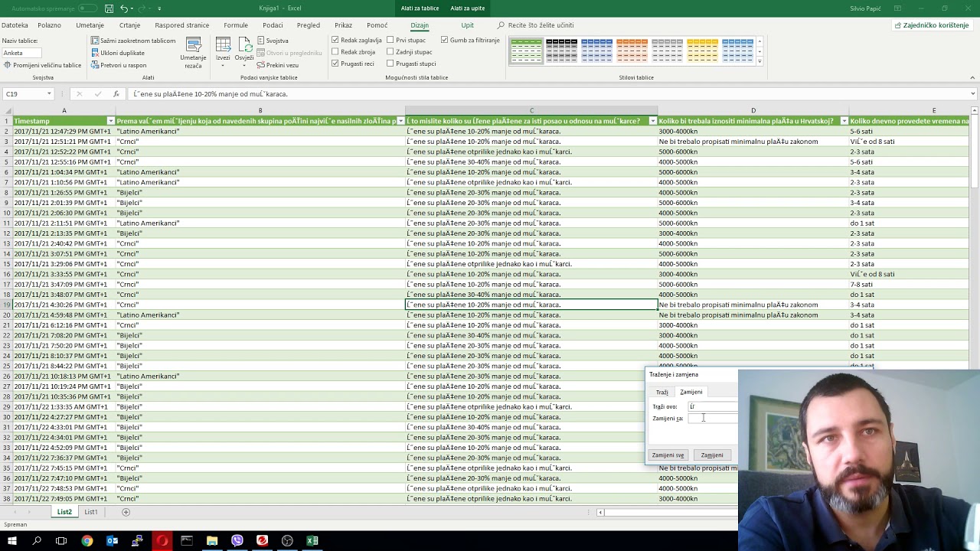Viewport: 980px width, 551px height.
Task: Click Promijeni veličinu tablice resize option
Action: pyautogui.click(x=42, y=65)
